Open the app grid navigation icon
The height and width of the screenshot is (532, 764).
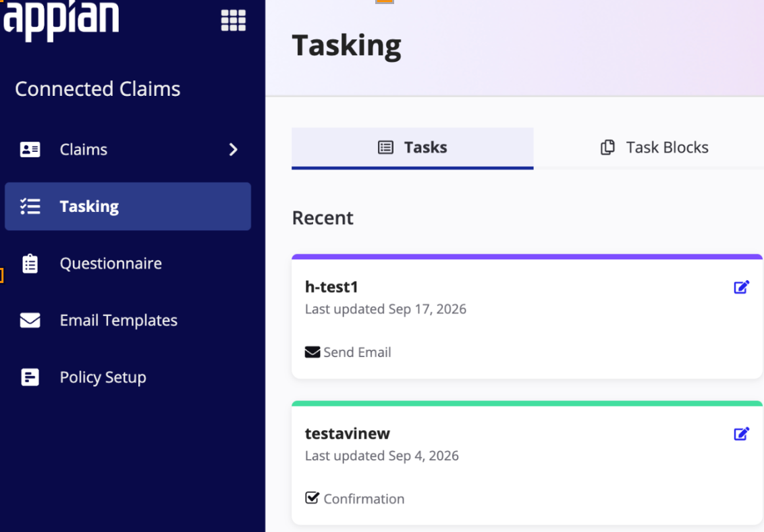coord(234,20)
